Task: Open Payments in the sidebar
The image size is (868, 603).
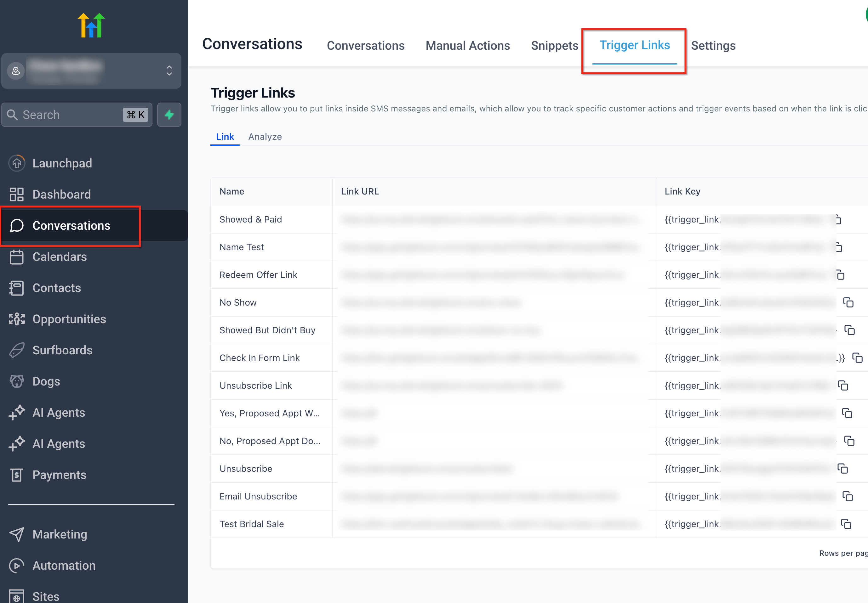Action: click(59, 475)
